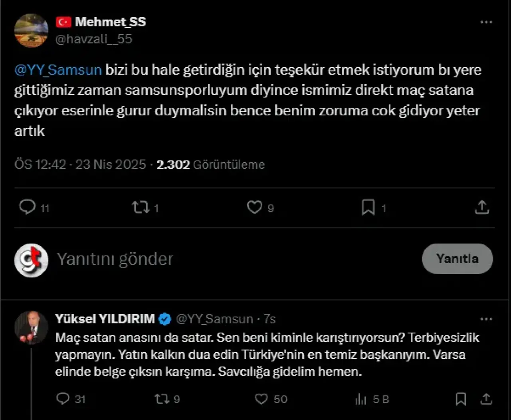Screen dimensions: 511x420
Task: Open more options on Yüksel YILDIRIM's reply
Action: point(486,319)
